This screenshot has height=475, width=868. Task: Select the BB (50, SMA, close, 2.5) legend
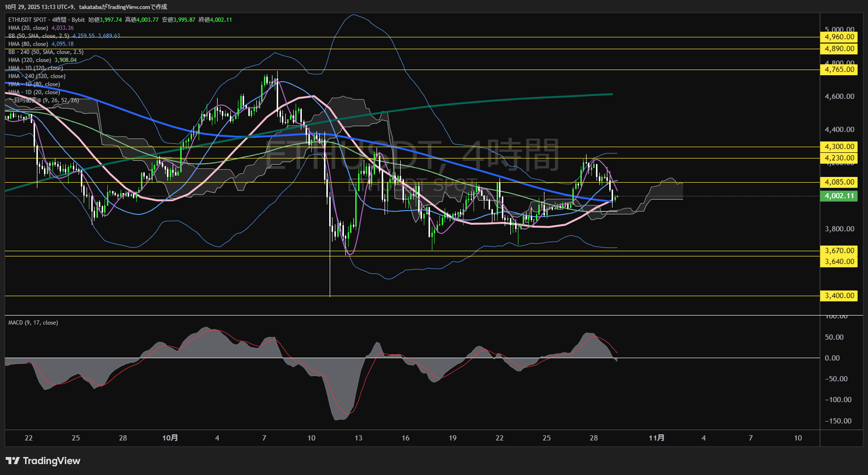pyautogui.click(x=39, y=36)
